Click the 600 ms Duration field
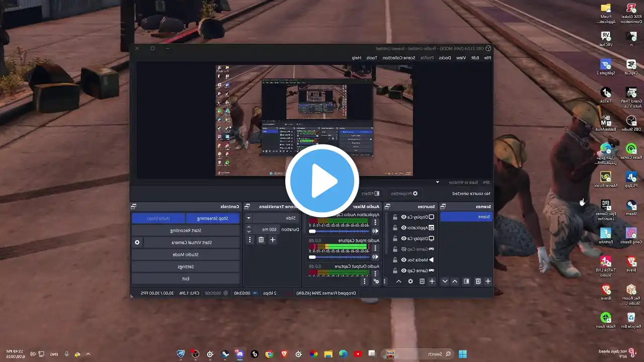 point(266,229)
